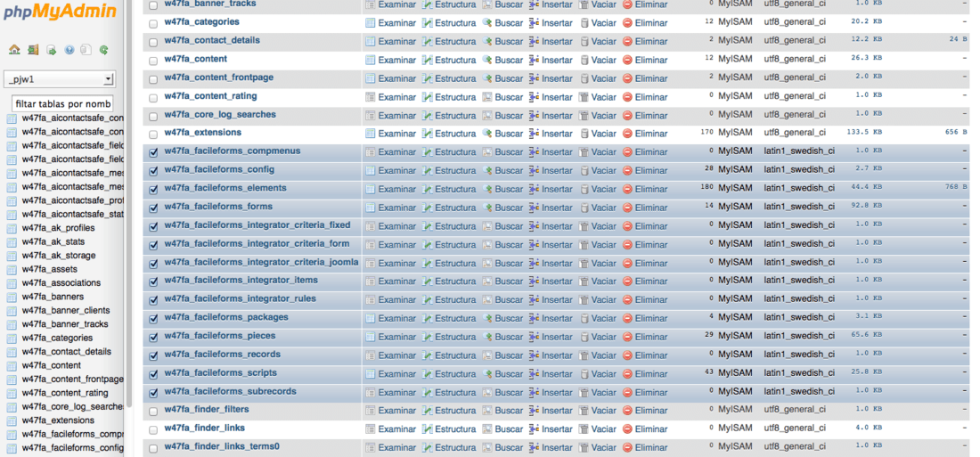Click the red Eliminar icon in the w47fa_finder_links row

tap(627, 429)
